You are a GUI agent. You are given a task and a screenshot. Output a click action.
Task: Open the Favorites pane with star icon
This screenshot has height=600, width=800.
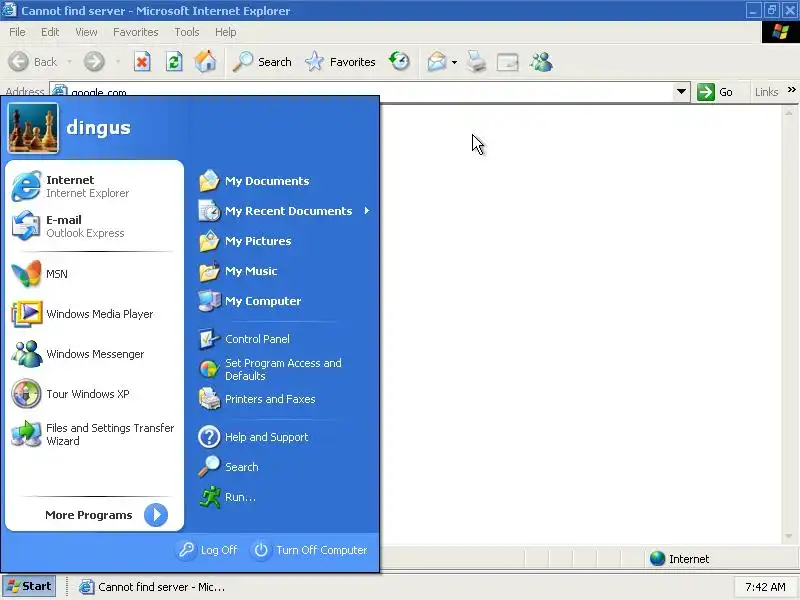tap(340, 62)
